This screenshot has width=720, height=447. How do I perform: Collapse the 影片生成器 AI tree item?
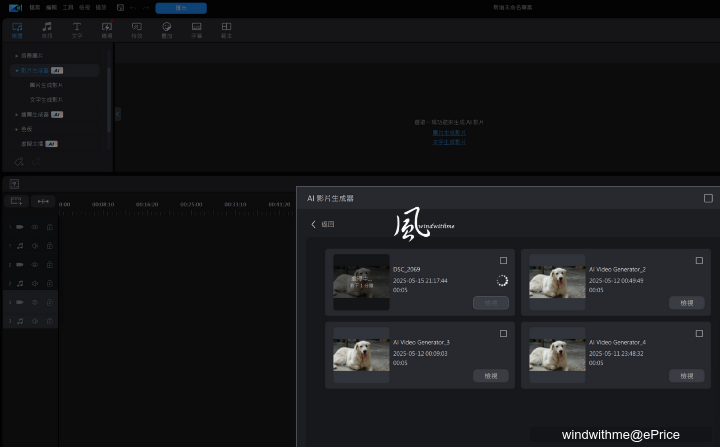[15, 71]
